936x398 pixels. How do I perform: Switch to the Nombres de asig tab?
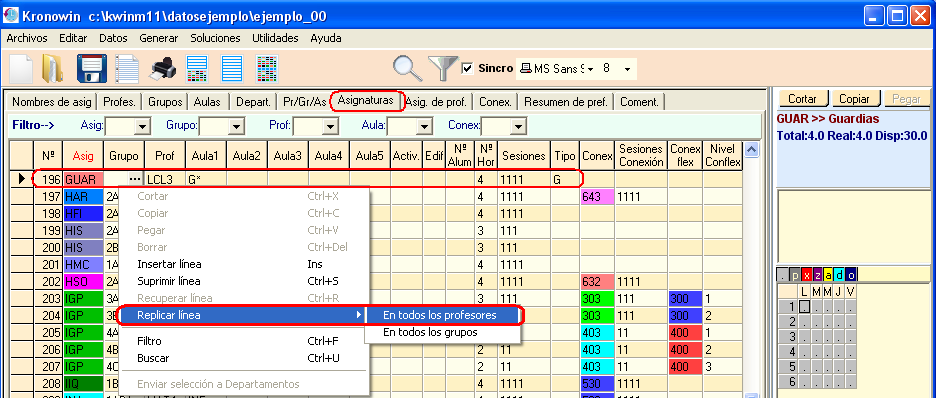tap(51, 102)
